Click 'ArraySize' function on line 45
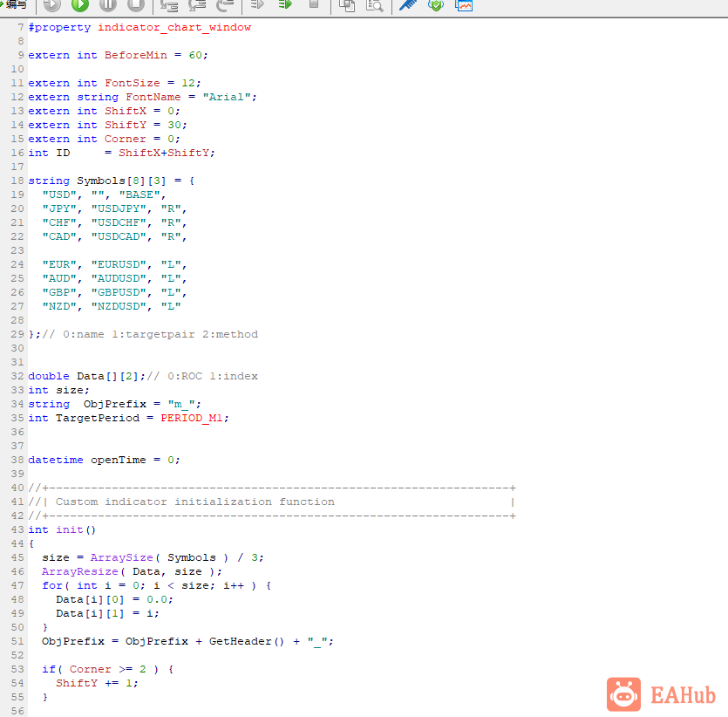The height and width of the screenshot is (717, 728). coord(122,557)
